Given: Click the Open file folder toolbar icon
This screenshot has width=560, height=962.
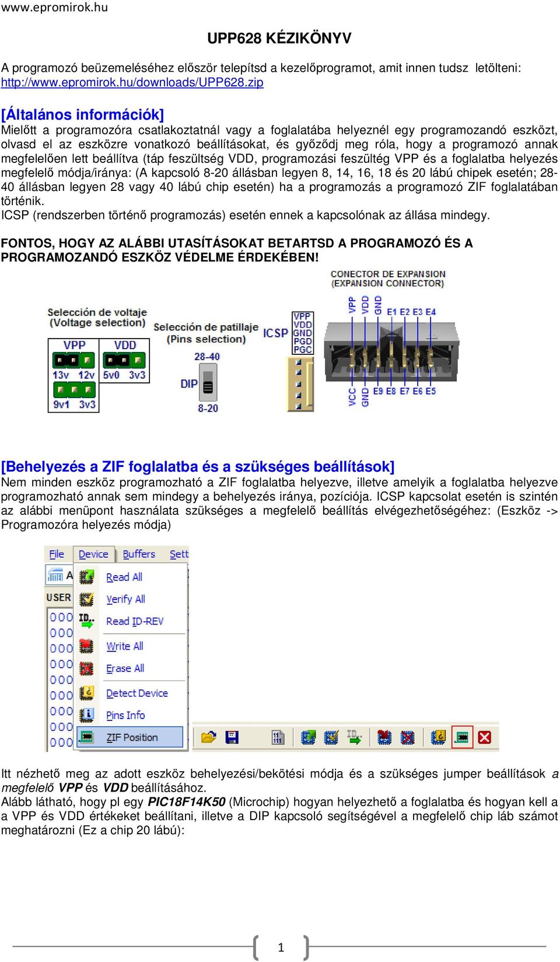Looking at the screenshot, I should point(208,737).
